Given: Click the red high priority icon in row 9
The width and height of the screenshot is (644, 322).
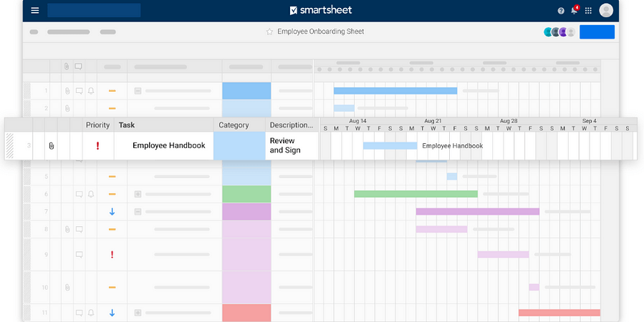Looking at the screenshot, I should (112, 255).
